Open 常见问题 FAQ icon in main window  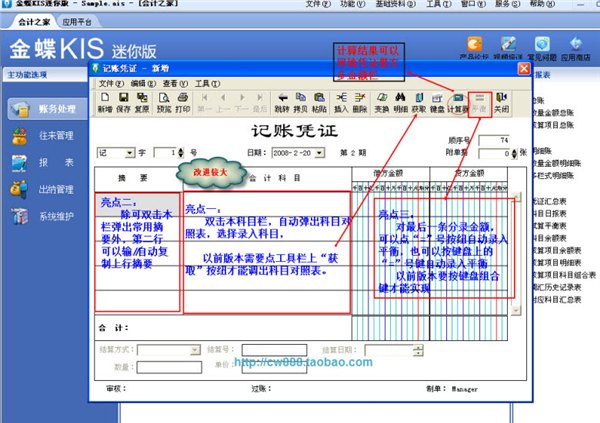542,48
